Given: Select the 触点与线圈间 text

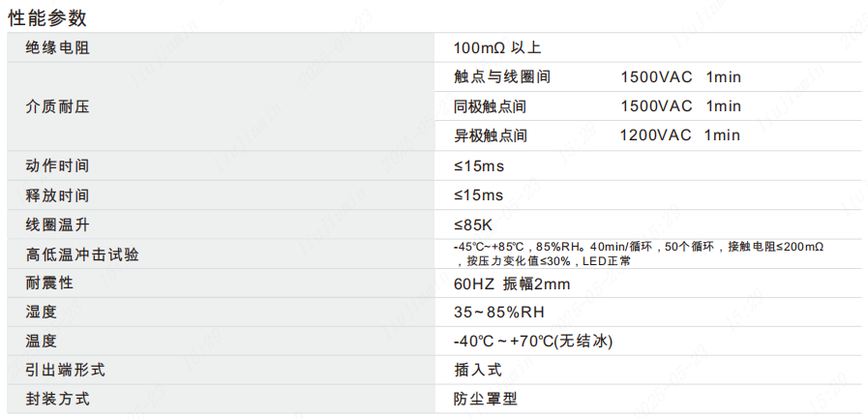Looking at the screenshot, I should [x=502, y=77].
